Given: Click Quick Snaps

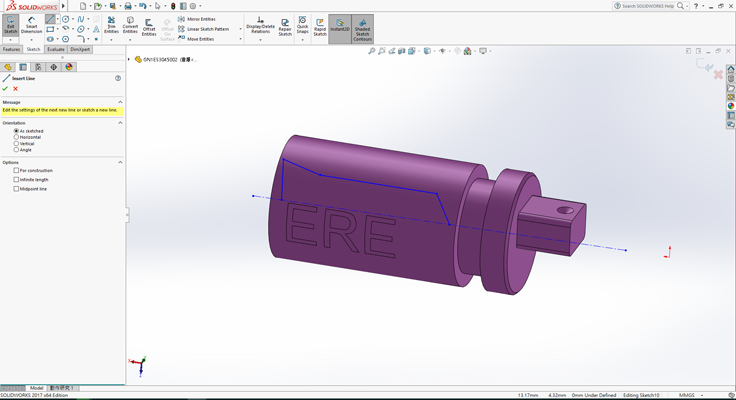Looking at the screenshot, I should tap(302, 25).
